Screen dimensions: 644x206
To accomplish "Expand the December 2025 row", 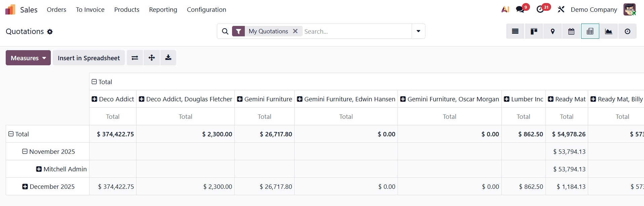I will 25,186.
